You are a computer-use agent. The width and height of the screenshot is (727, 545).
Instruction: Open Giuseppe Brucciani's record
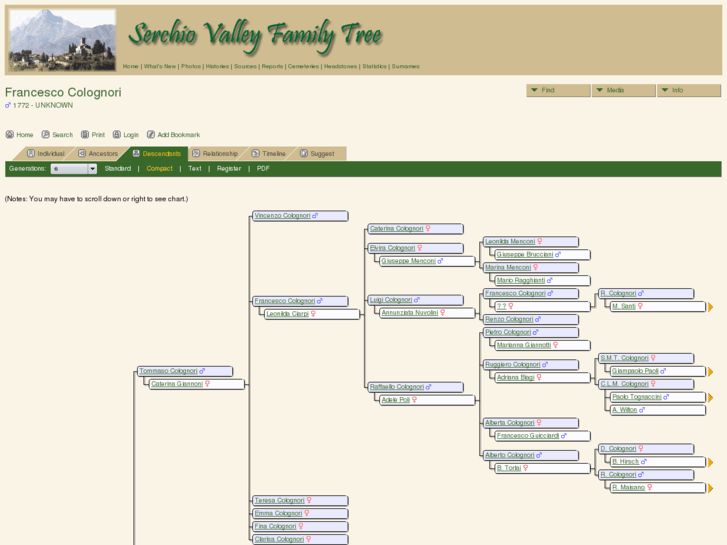[525, 255]
